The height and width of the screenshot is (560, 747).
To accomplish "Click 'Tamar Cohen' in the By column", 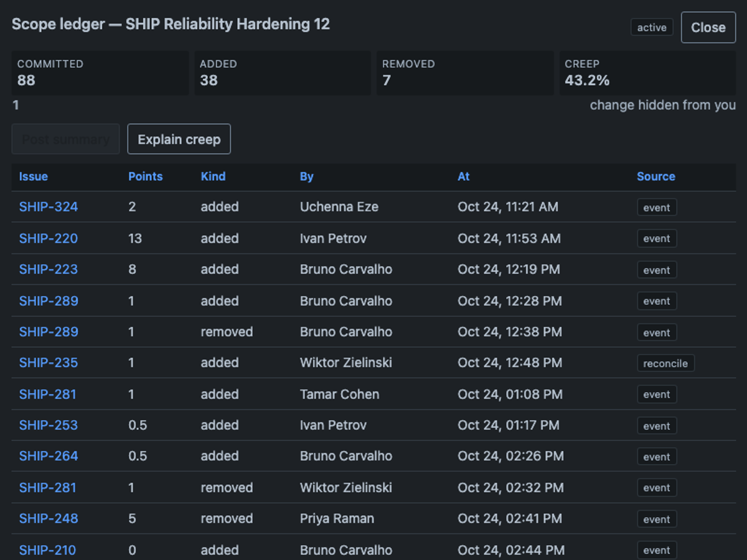I will [340, 394].
